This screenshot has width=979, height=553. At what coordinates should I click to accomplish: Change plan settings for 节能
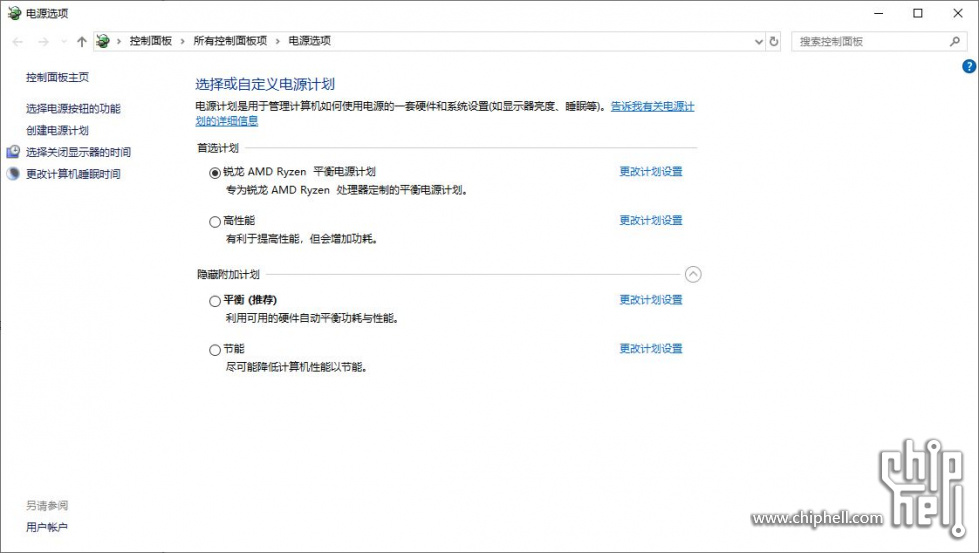click(651, 349)
